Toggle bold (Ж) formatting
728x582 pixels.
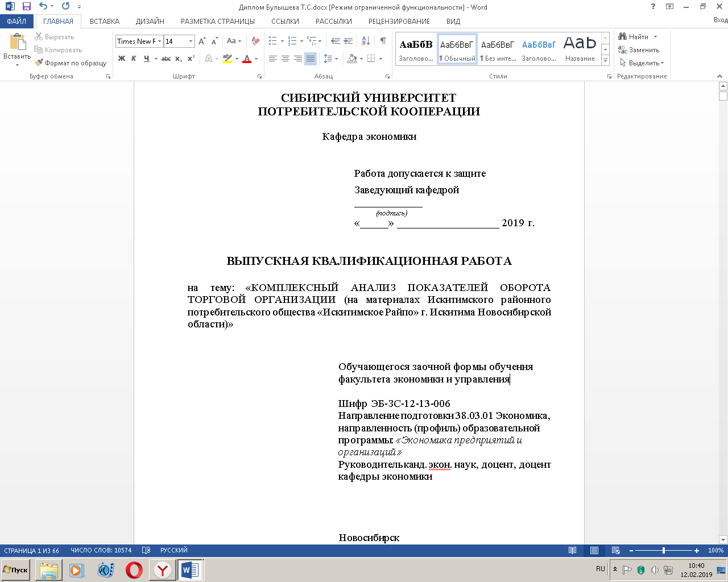(122, 59)
